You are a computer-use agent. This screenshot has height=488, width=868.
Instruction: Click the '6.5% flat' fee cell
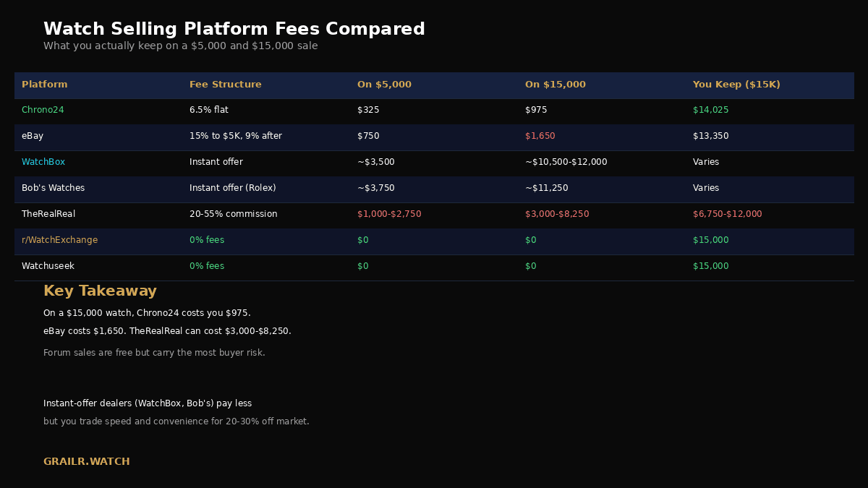tap(209, 110)
